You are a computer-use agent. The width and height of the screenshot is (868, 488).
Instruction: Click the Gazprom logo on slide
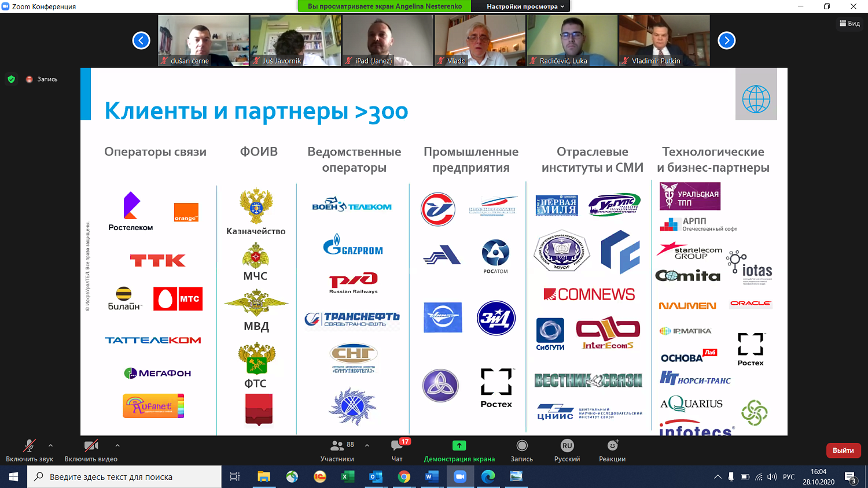(353, 245)
